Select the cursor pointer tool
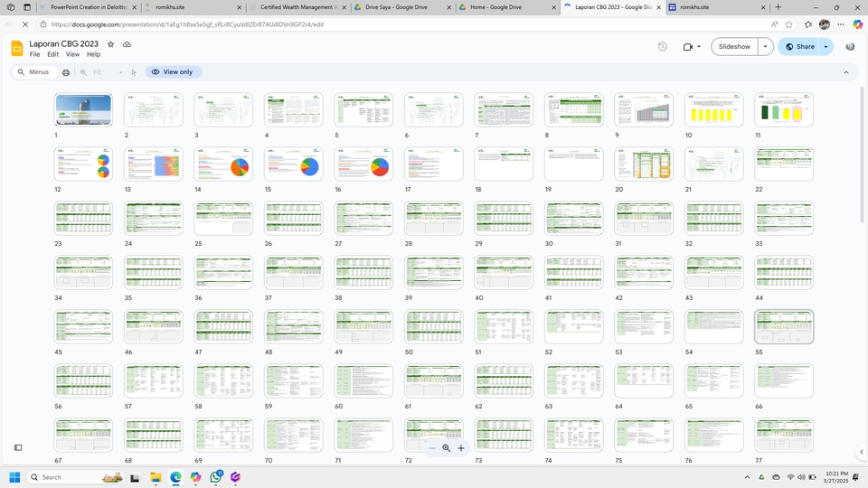Image resolution: width=868 pixels, height=488 pixels. (134, 72)
